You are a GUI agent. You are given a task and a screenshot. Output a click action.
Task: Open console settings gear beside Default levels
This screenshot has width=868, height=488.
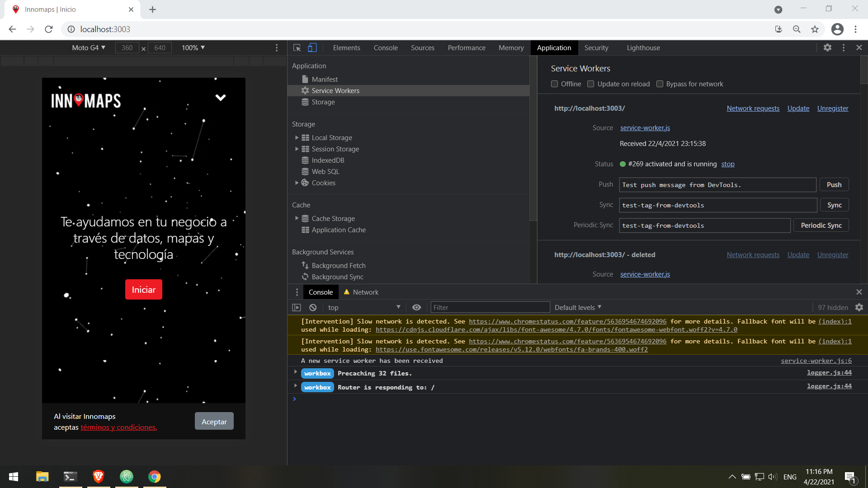click(x=859, y=307)
